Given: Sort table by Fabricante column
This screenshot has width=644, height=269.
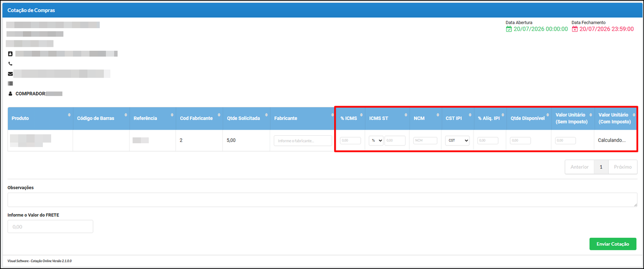Looking at the screenshot, I should click(303, 118).
